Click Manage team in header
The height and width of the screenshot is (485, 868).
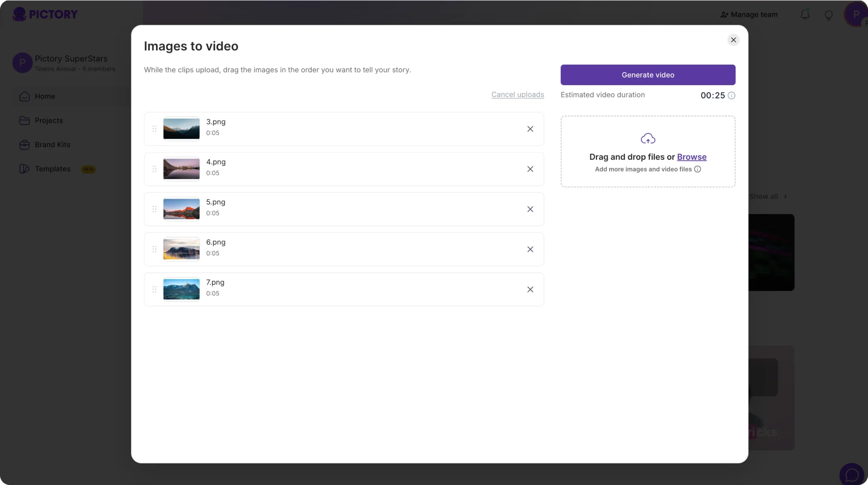coord(749,15)
